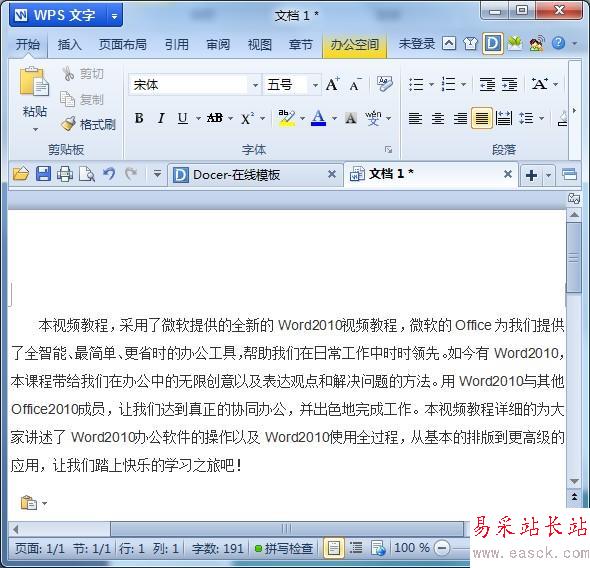Viewport: 590px width, 568px height.
Task: Switch to the 插入 ribbon tab
Action: (70, 45)
